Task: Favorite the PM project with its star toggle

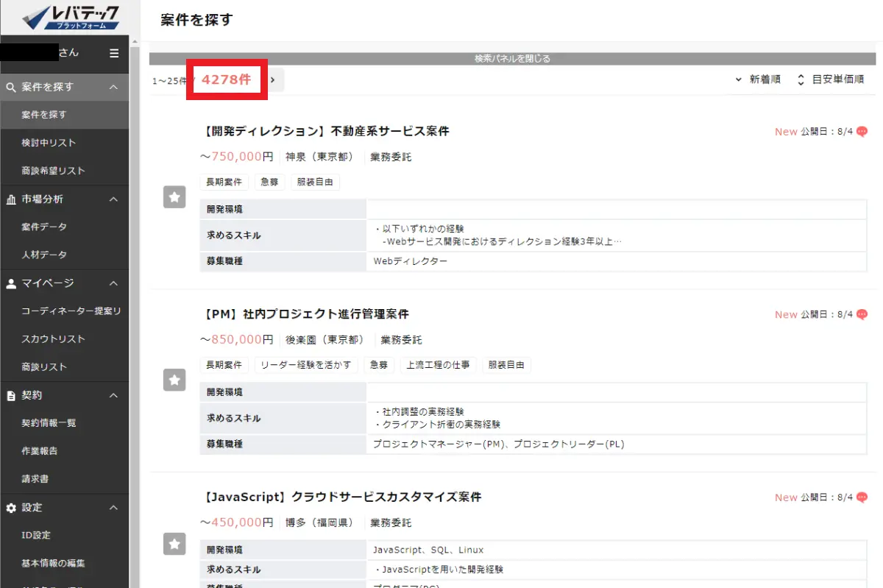Action: [x=174, y=380]
